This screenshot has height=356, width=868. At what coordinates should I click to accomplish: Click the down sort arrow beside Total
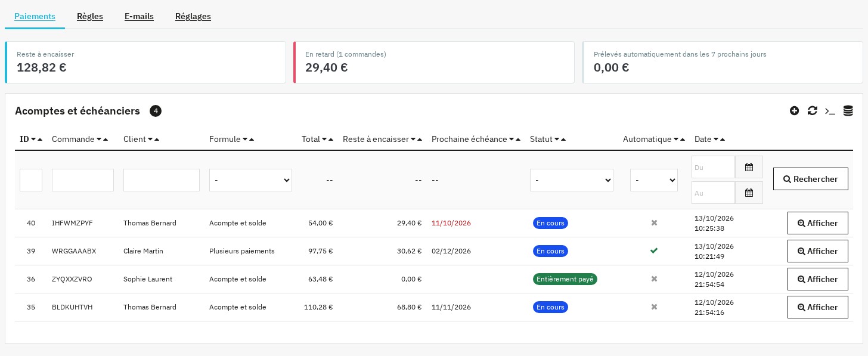click(324, 140)
